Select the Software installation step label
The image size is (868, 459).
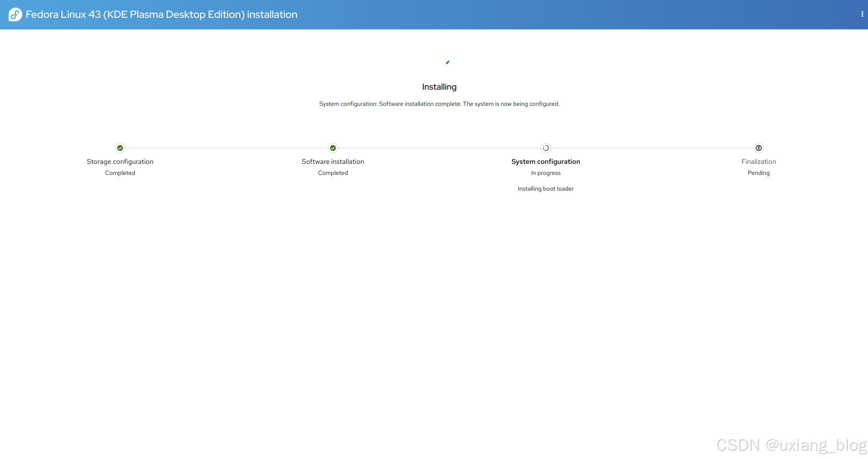tap(333, 161)
